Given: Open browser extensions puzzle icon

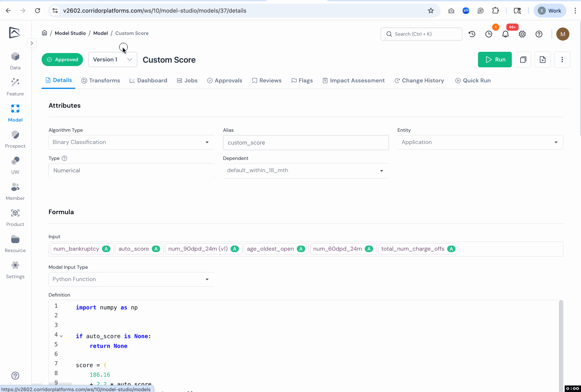Looking at the screenshot, I should click(495, 11).
